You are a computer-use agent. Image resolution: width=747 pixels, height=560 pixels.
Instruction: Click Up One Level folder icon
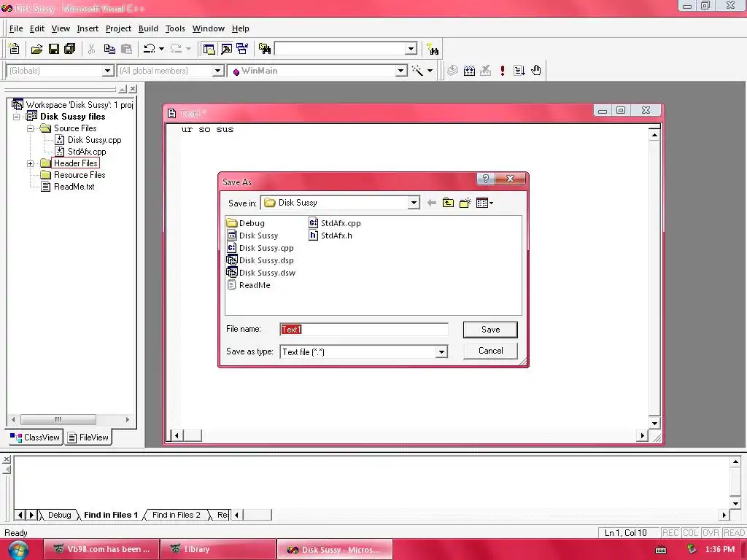(x=448, y=203)
